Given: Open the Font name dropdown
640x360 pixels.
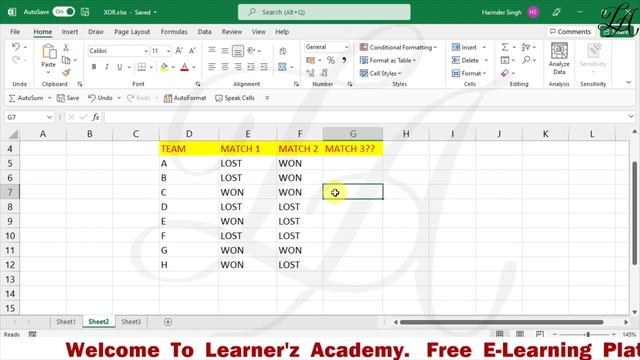Looking at the screenshot, I should [146, 51].
